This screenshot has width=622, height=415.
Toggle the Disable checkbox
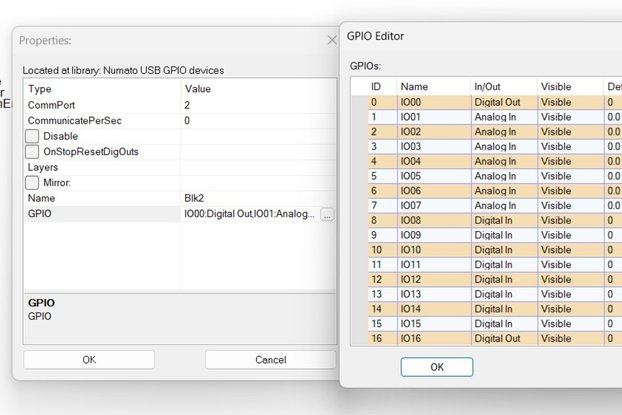click(32, 136)
